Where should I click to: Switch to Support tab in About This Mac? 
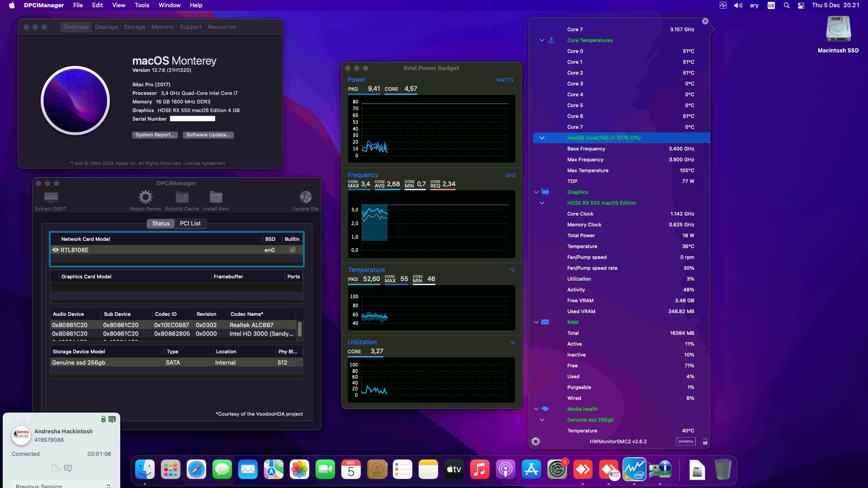pyautogui.click(x=191, y=27)
